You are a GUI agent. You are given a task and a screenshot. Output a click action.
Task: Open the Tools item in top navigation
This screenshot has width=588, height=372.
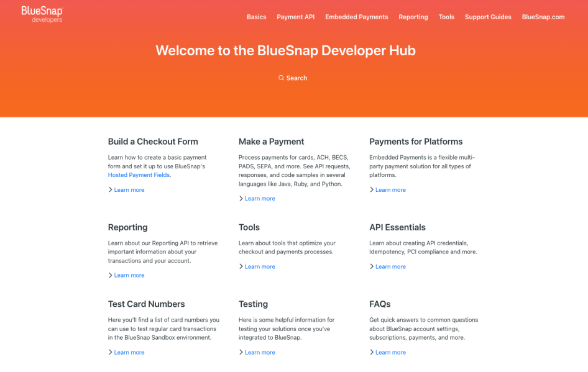[446, 17]
